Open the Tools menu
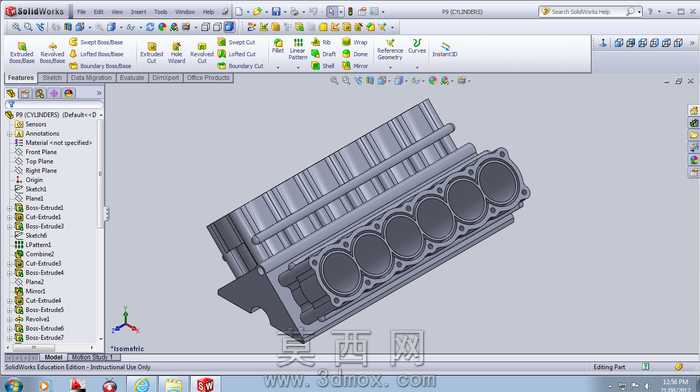The image size is (700, 392). (161, 12)
